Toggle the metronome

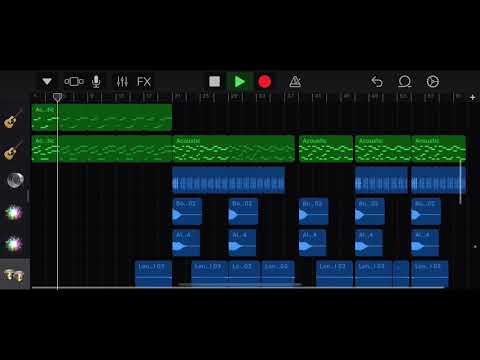(x=295, y=81)
